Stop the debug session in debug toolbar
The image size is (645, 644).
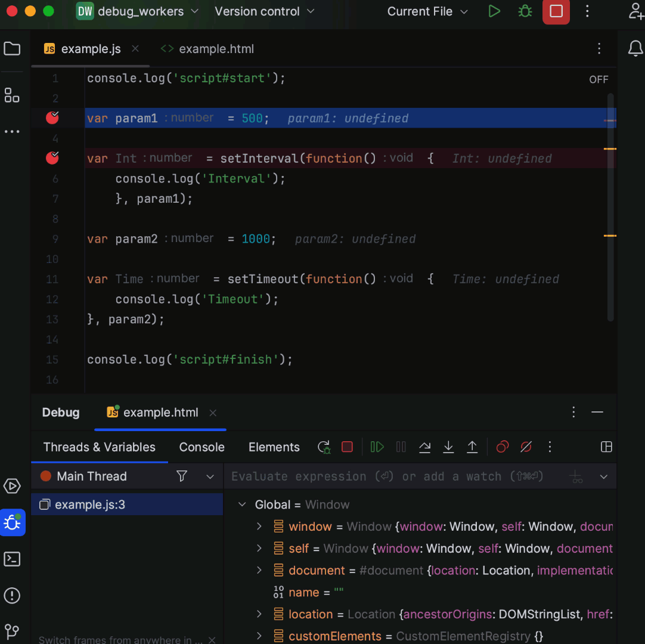tap(347, 447)
